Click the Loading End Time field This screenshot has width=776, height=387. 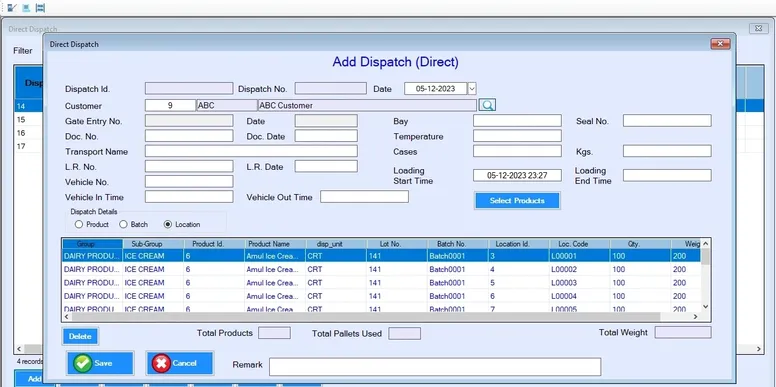tap(667, 175)
